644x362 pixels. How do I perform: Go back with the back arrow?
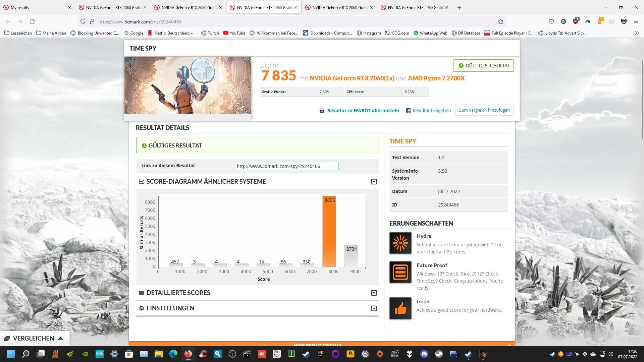8,21
